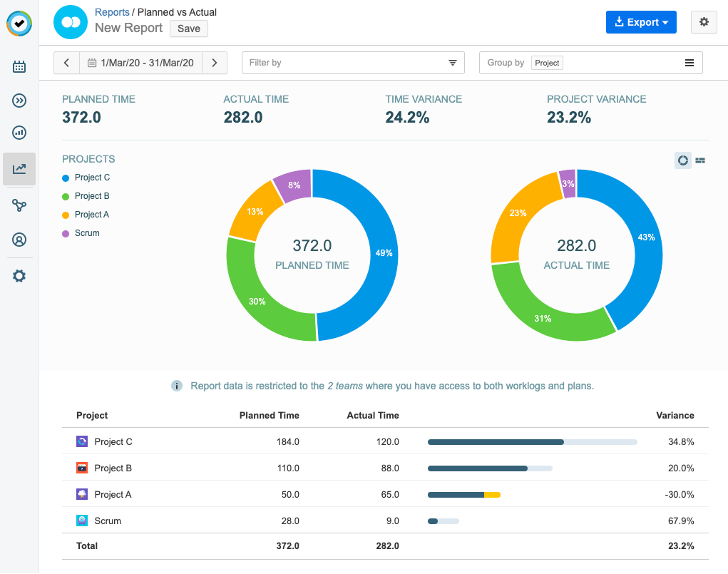
Task: Go to the next date period
Action: (215, 63)
